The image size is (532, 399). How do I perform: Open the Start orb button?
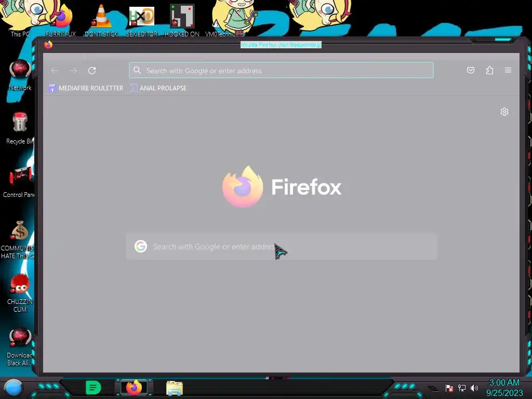coord(14,388)
